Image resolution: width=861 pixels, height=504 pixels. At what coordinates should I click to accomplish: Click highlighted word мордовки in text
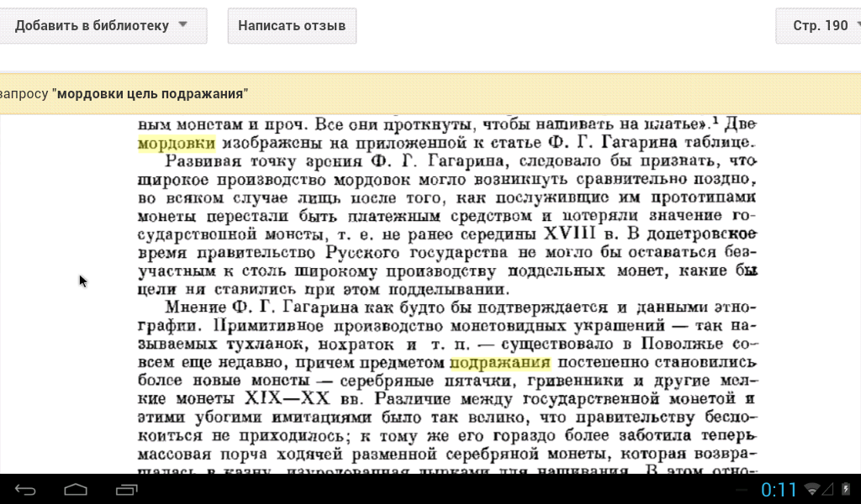(x=177, y=143)
